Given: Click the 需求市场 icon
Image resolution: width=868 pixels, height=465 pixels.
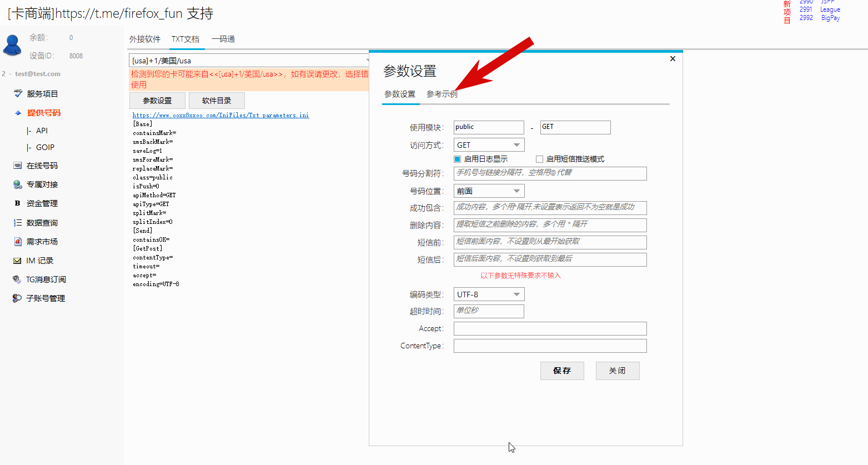Looking at the screenshot, I should (x=17, y=242).
